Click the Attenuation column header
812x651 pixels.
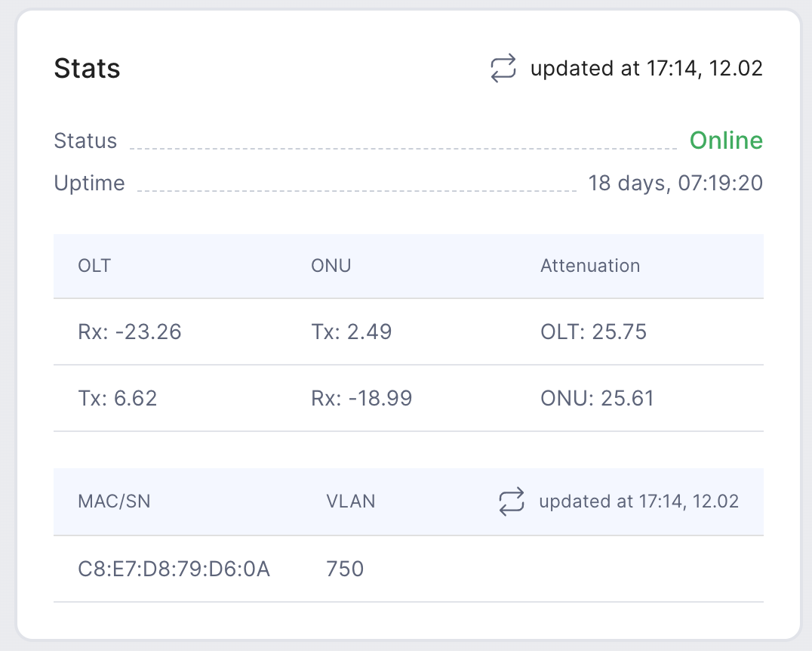click(x=590, y=266)
